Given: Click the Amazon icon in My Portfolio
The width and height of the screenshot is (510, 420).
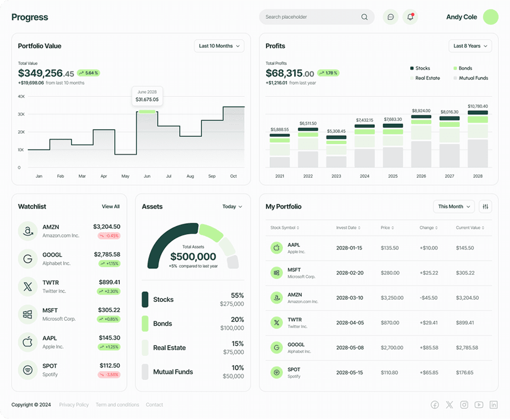Looking at the screenshot, I should [277, 298].
